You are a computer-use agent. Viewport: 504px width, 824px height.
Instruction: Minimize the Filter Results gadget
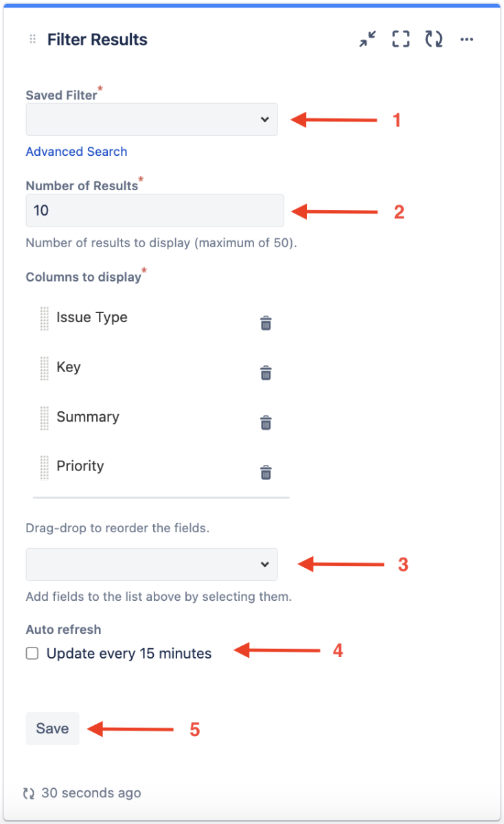click(x=368, y=40)
